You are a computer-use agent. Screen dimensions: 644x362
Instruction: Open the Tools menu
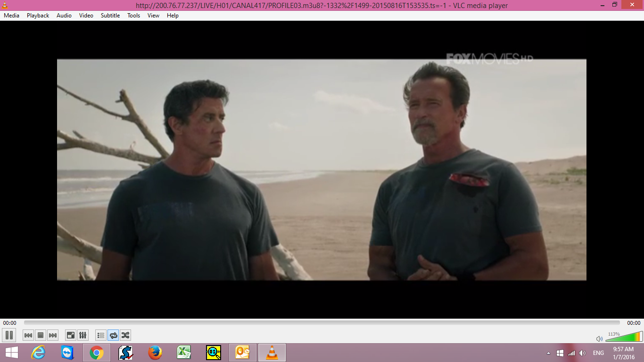(134, 16)
